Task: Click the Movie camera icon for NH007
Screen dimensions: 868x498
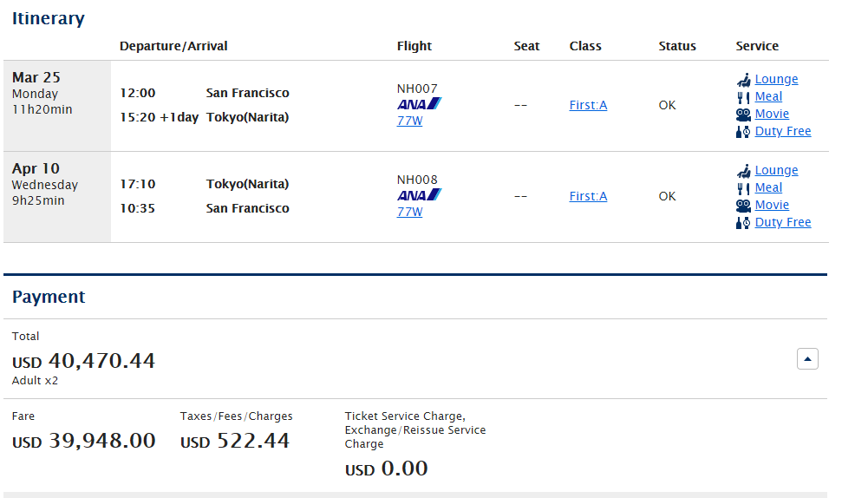Action: click(743, 115)
